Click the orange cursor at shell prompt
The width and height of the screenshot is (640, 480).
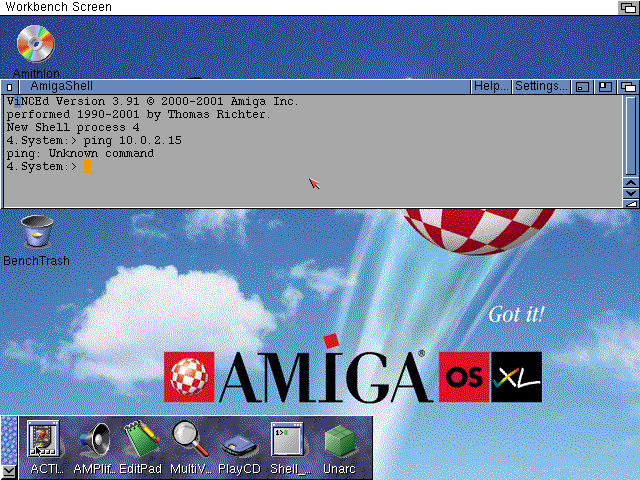point(87,167)
